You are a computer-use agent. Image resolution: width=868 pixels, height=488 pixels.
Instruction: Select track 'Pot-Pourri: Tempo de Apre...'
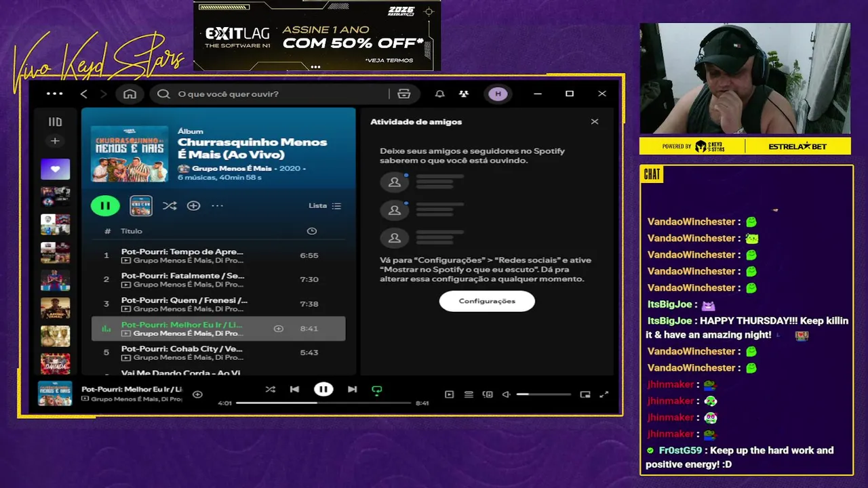(x=218, y=256)
